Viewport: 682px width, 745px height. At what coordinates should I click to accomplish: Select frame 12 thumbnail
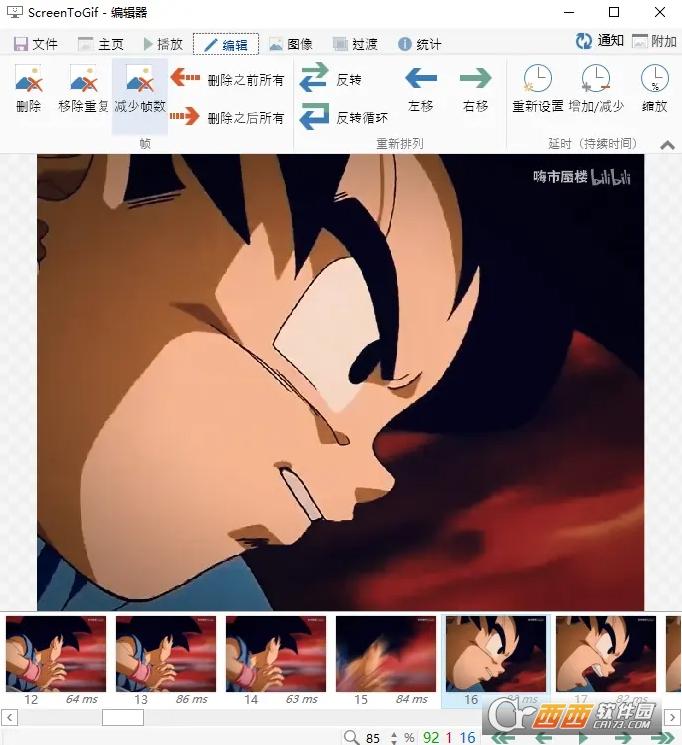coord(56,654)
